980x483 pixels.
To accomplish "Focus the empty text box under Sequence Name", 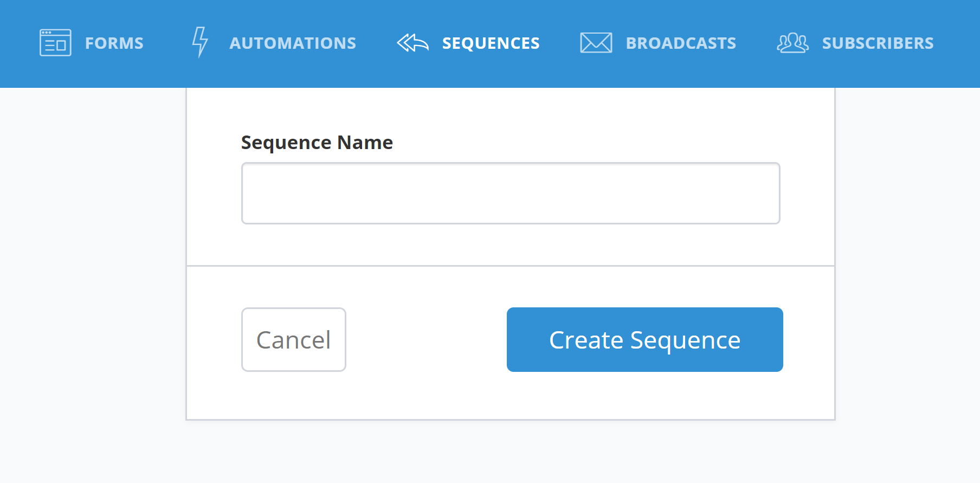I will coord(511,193).
